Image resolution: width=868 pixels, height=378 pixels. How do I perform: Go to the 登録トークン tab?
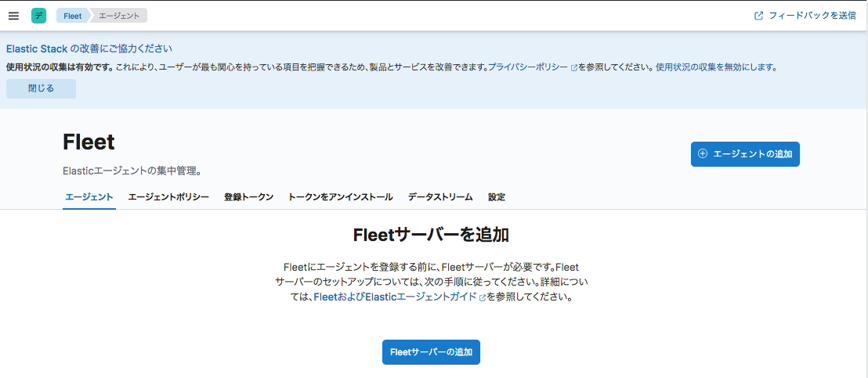(248, 197)
